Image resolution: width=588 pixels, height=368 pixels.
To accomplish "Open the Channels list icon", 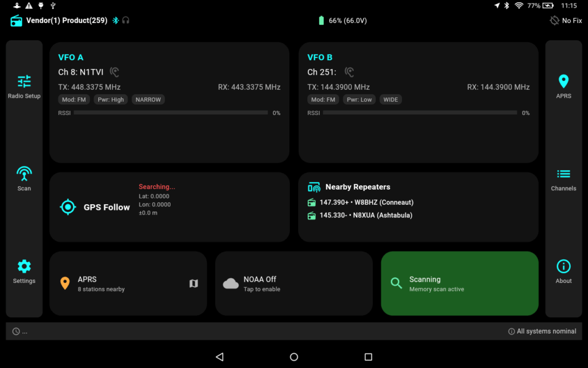I will click(563, 179).
